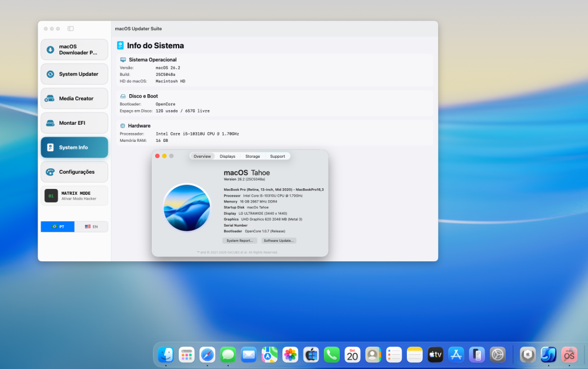Click the '16 GB' RAM value

pos(162,141)
